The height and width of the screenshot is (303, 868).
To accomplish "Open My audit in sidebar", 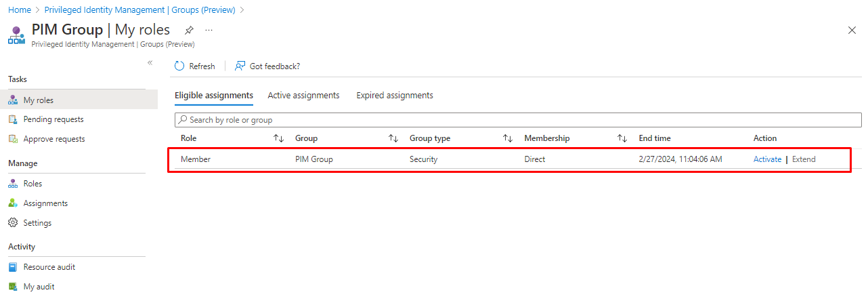I will pyautogui.click(x=39, y=287).
